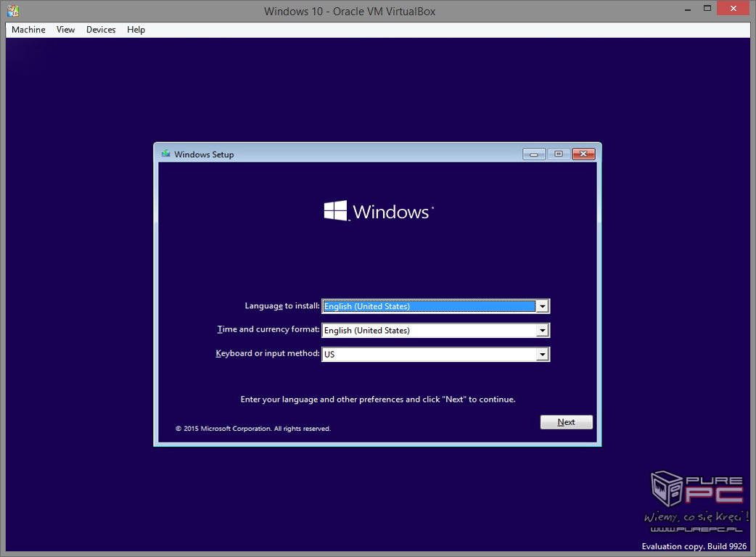Click the 'Evaluation copy. Build 9926' text
The width and height of the screenshot is (756, 557).
click(694, 546)
